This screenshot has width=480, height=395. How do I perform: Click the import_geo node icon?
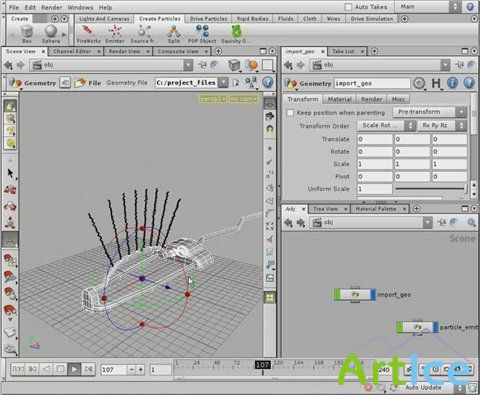(355, 295)
